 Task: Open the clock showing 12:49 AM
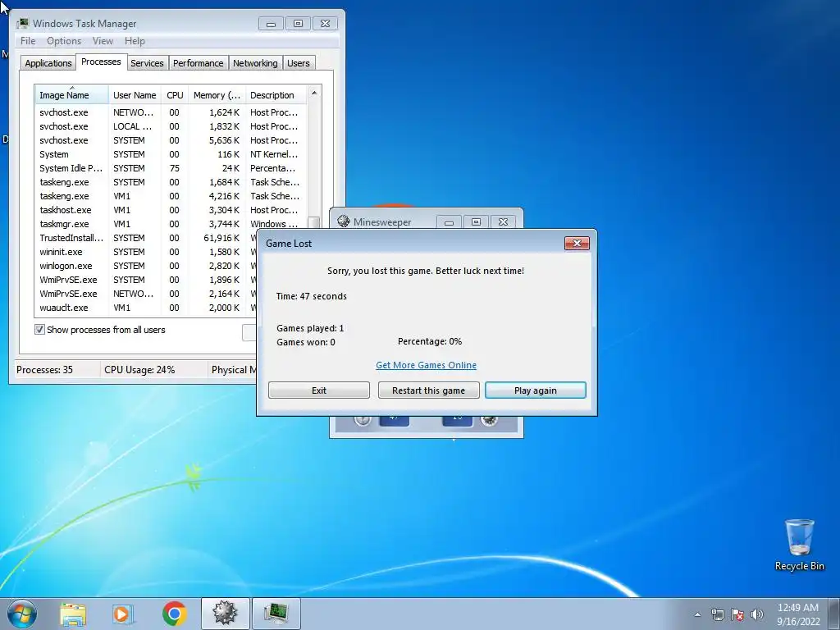tap(798, 614)
